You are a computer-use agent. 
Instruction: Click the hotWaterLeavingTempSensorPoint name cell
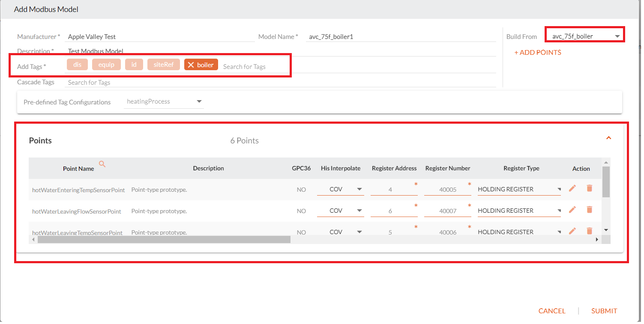pyautogui.click(x=78, y=232)
